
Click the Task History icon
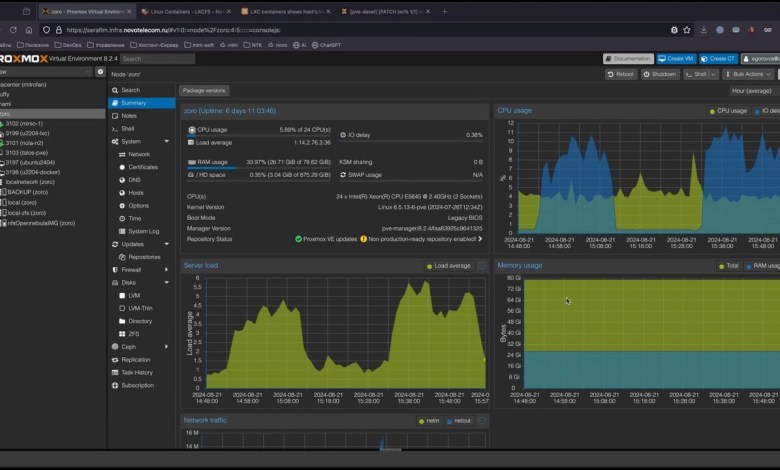point(115,373)
